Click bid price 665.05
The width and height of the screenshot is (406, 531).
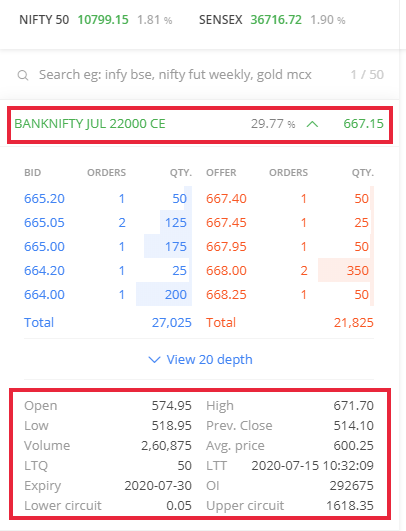point(44,223)
